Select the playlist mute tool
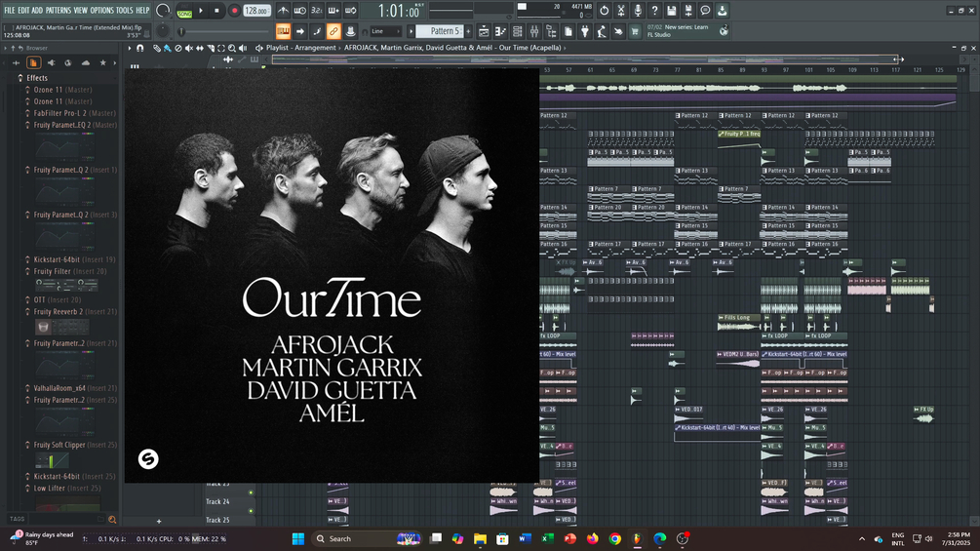Image resolution: width=980 pixels, height=551 pixels. (x=189, y=48)
